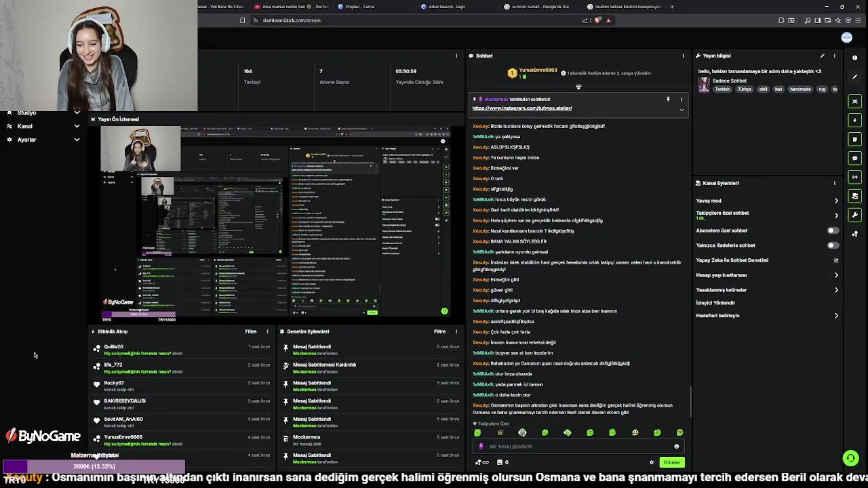Toggle Abonelere özel sohbet switch
868x488 pixels.
833,230
